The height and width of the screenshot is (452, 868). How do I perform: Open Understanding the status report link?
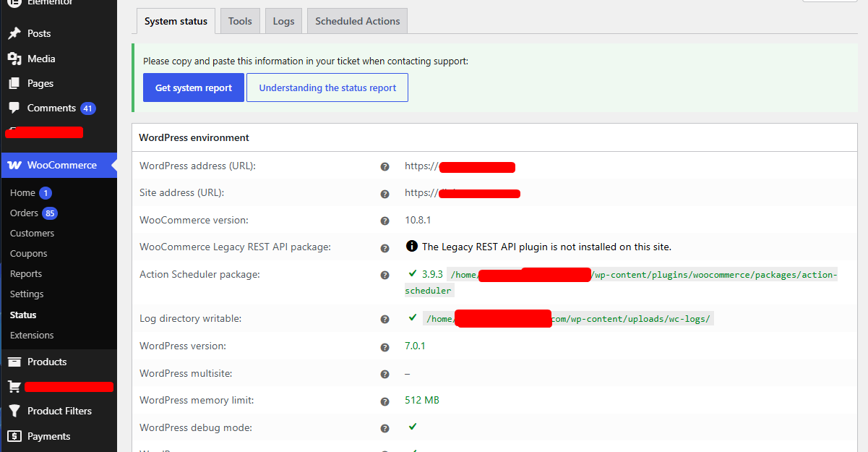[327, 88]
